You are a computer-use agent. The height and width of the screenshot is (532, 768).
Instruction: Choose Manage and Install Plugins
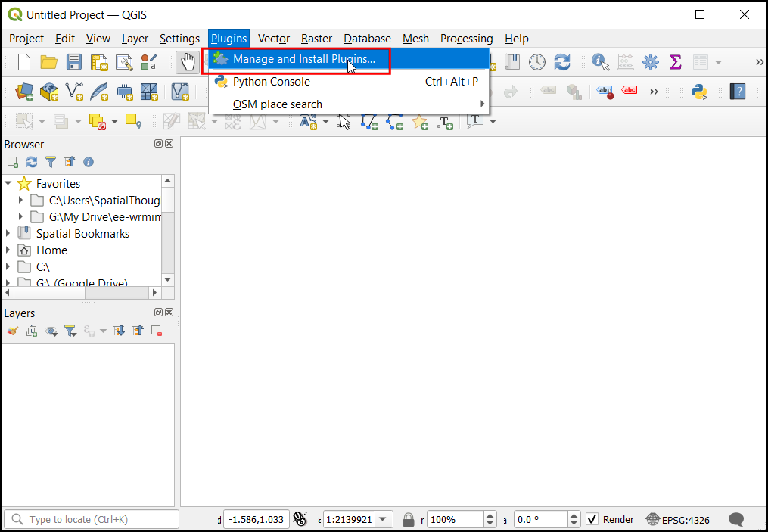pyautogui.click(x=349, y=59)
